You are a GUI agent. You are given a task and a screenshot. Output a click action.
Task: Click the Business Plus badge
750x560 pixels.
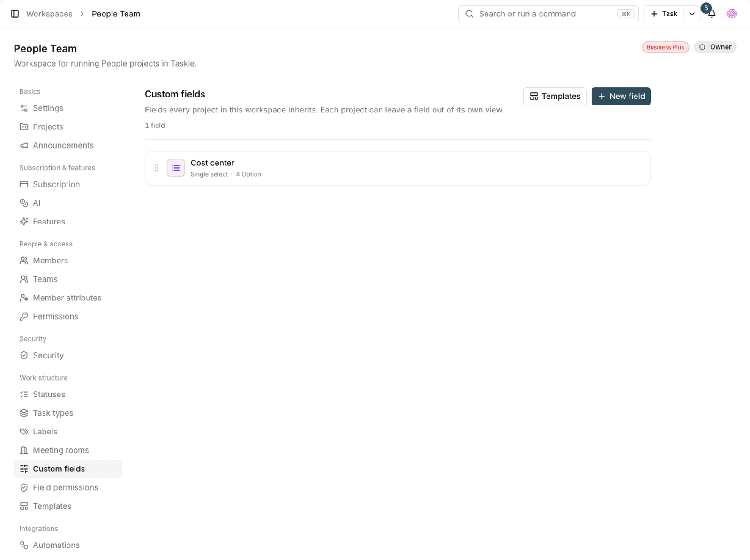click(665, 47)
